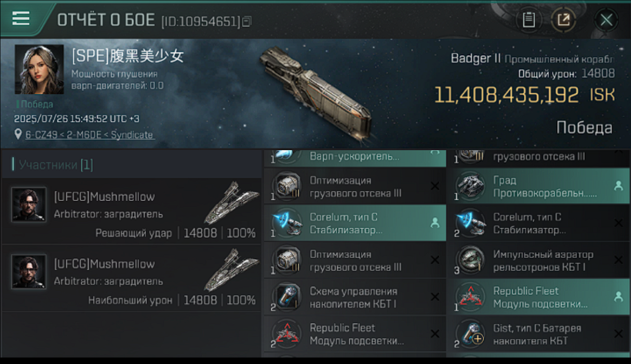Open 6-CZ49 location link
Screen dimensions: 631x364
click(89, 135)
